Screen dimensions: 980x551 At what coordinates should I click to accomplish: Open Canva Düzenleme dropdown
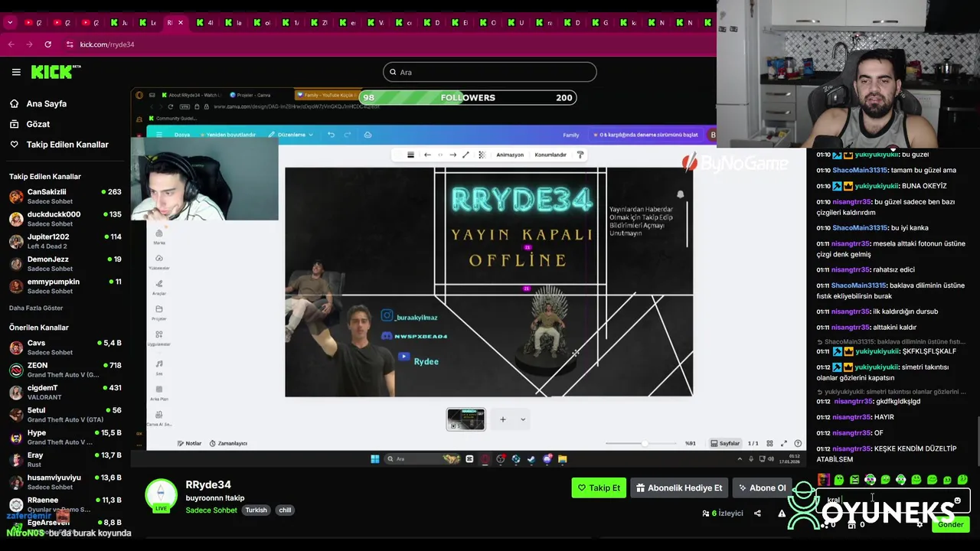291,135
